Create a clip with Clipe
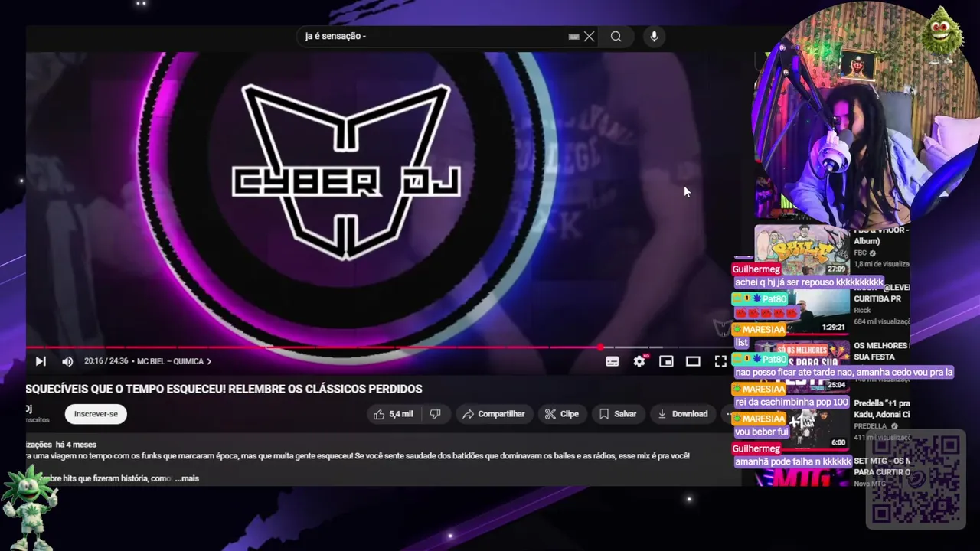The width and height of the screenshot is (980, 551). point(562,414)
